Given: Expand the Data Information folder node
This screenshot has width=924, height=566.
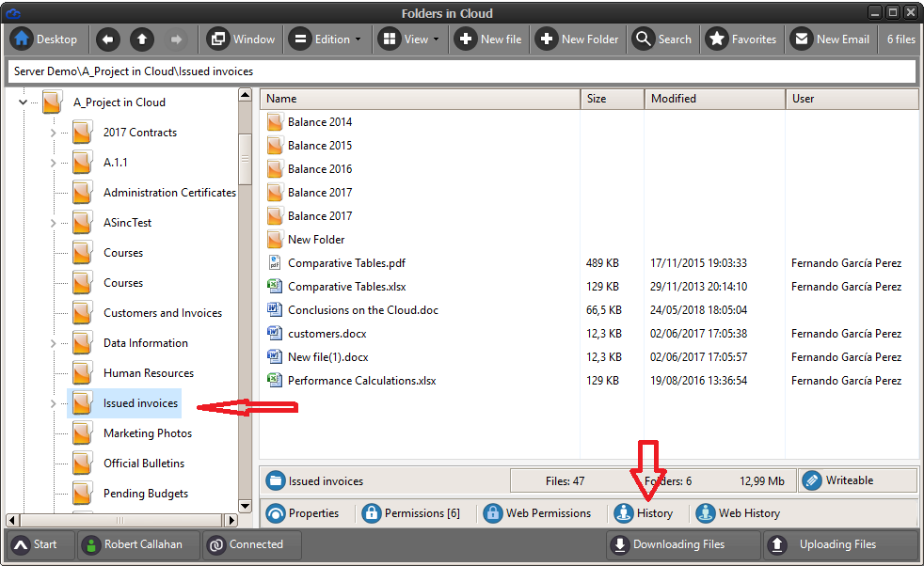Looking at the screenshot, I should coord(53,343).
